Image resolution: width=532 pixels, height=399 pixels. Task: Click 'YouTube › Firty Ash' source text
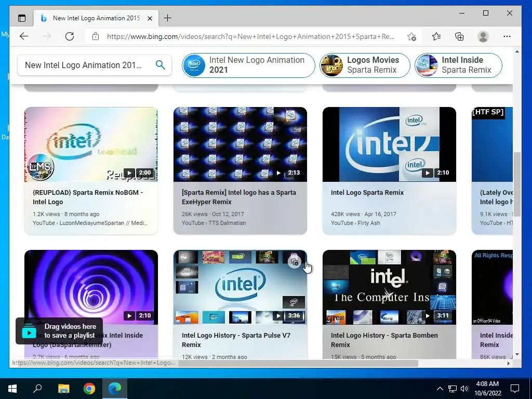pos(355,223)
